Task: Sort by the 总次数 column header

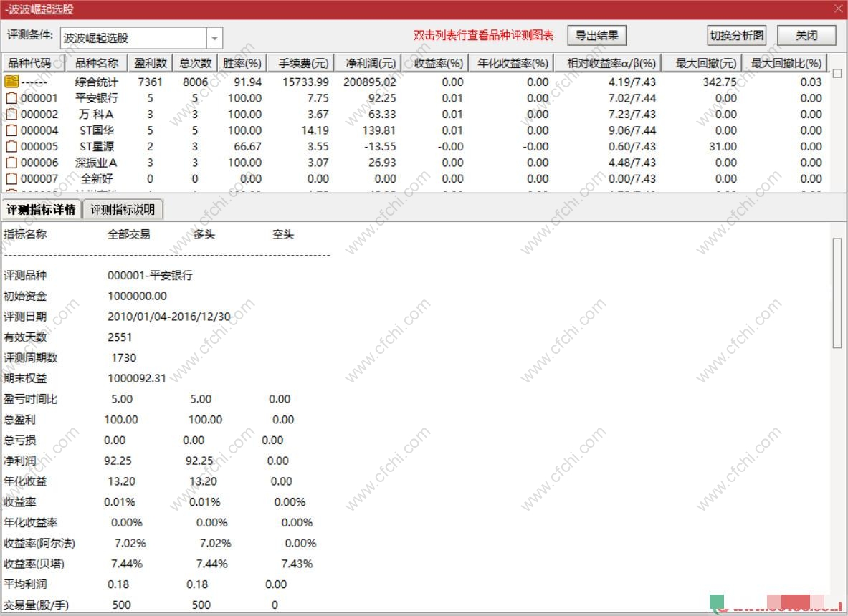Action: pos(195,63)
